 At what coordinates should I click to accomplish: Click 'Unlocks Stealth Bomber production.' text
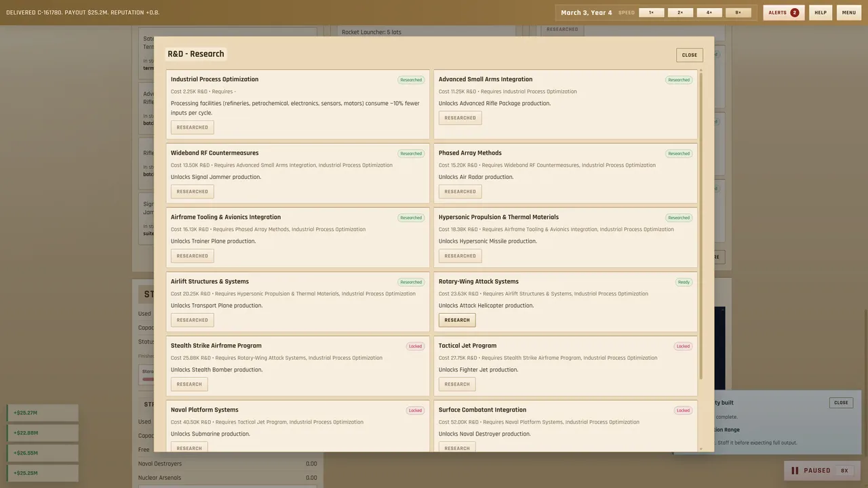pyautogui.click(x=216, y=370)
